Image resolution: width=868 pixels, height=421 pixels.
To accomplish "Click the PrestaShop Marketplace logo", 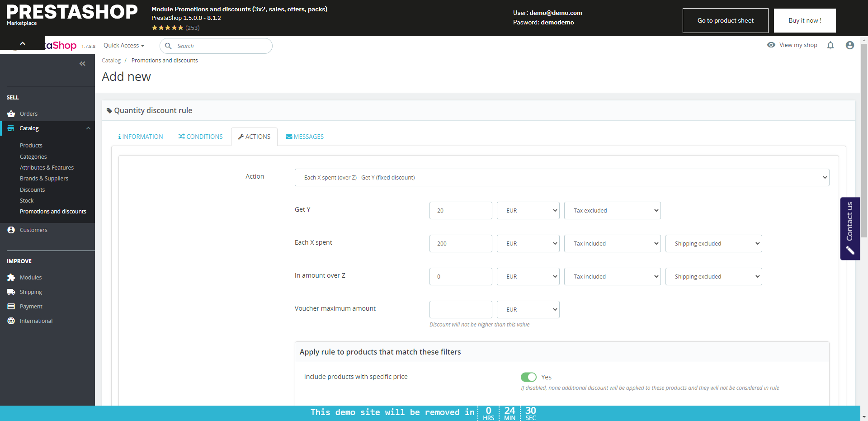I will click(72, 14).
